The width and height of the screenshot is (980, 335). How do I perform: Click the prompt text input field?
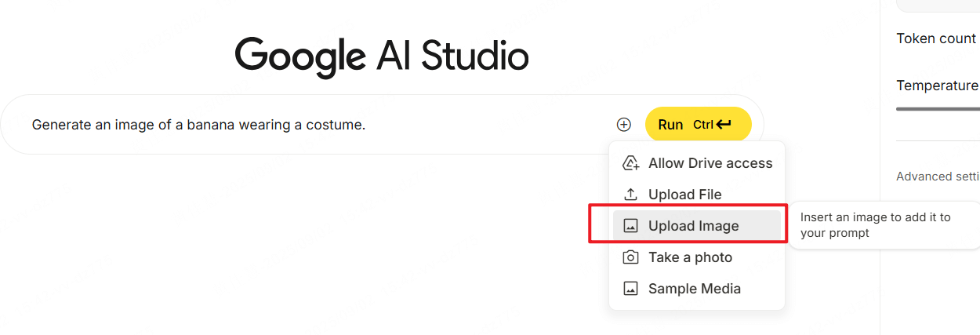318,124
